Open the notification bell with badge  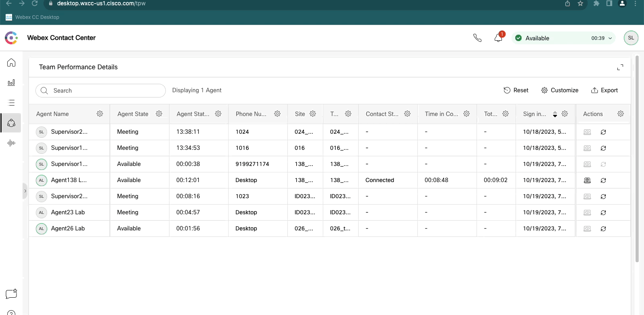498,38
